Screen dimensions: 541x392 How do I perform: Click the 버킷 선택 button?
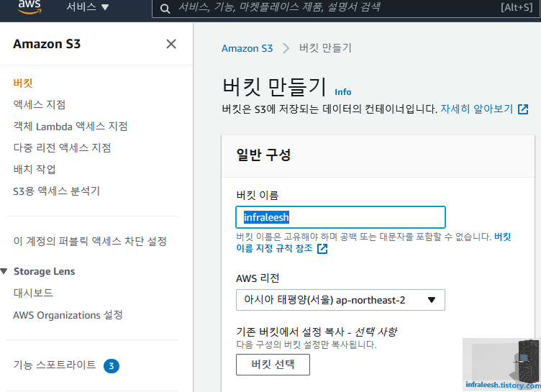pos(273,365)
